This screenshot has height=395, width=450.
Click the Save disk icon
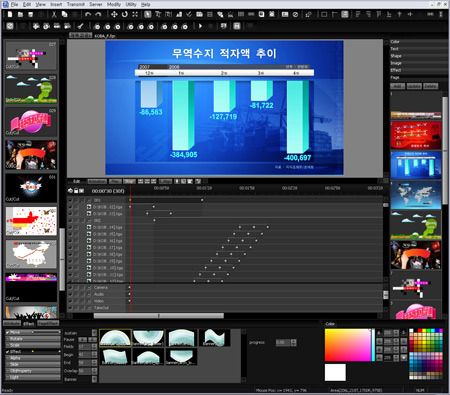coord(30,14)
